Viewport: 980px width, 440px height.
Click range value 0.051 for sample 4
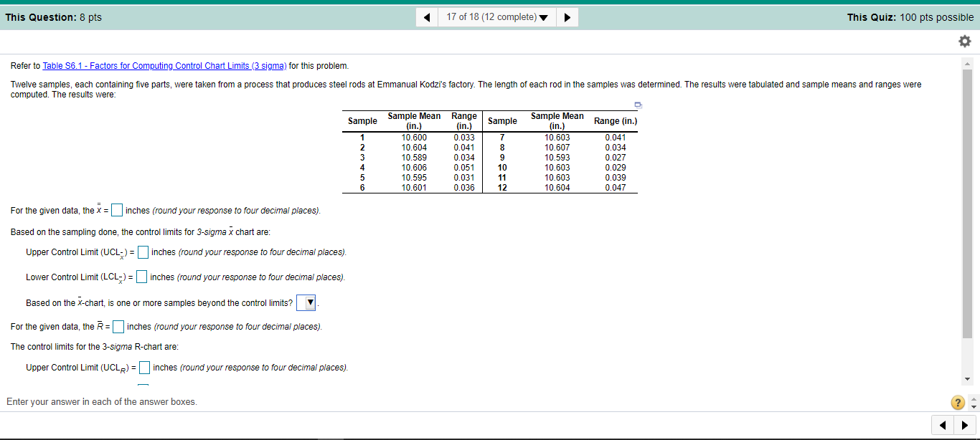coord(464,168)
